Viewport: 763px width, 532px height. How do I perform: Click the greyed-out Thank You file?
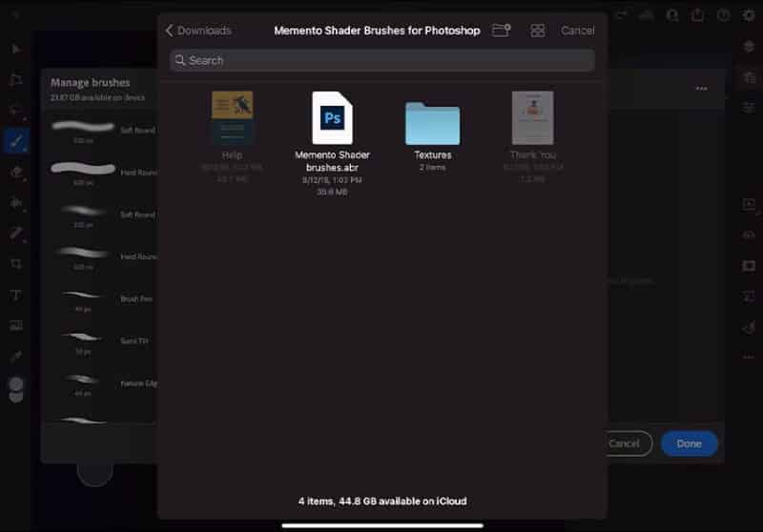(533, 136)
